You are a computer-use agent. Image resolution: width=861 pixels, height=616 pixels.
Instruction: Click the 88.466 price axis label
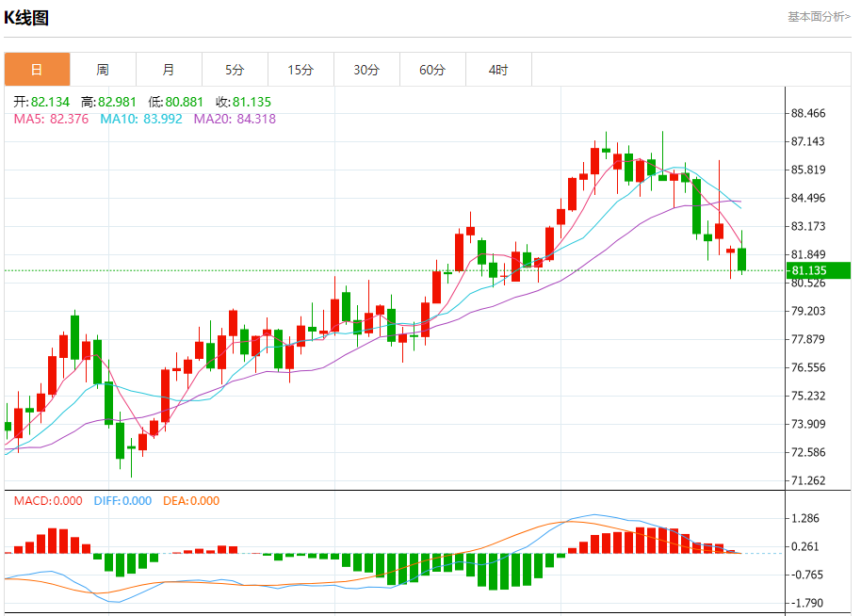coord(807,113)
